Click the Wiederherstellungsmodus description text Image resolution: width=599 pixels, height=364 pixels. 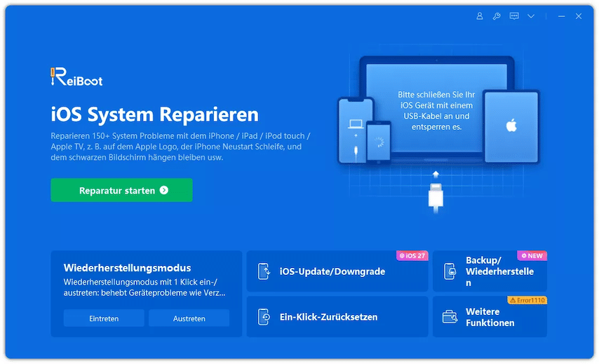pyautogui.click(x=144, y=288)
